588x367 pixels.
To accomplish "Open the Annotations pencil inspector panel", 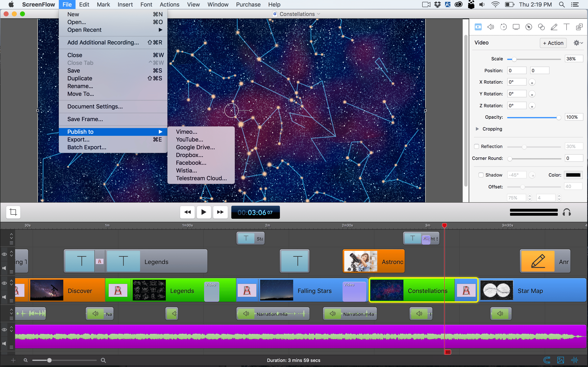I will [554, 27].
